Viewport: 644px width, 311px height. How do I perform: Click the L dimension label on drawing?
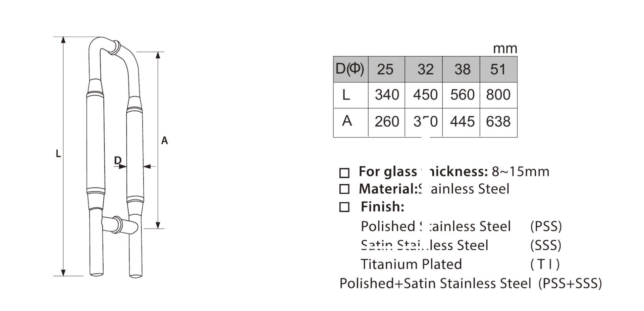(x=58, y=154)
